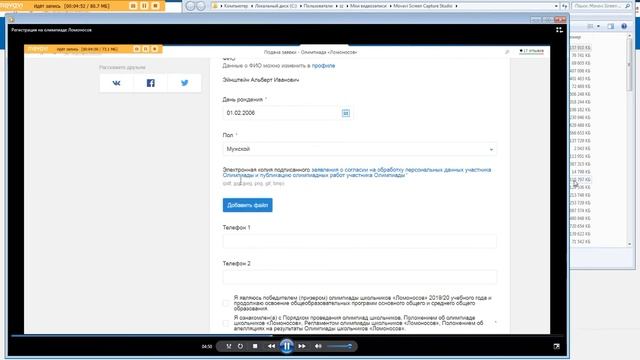
Task: Toggle full screen in media player
Action: click(x=557, y=346)
